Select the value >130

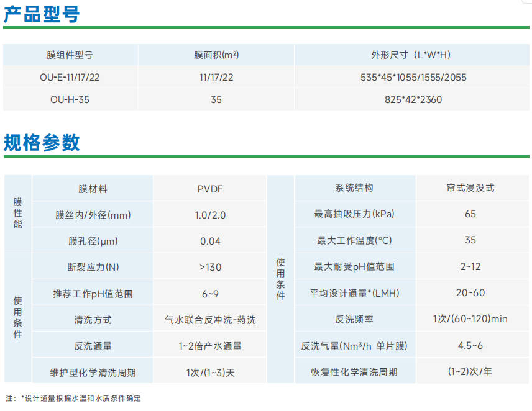click(x=210, y=267)
